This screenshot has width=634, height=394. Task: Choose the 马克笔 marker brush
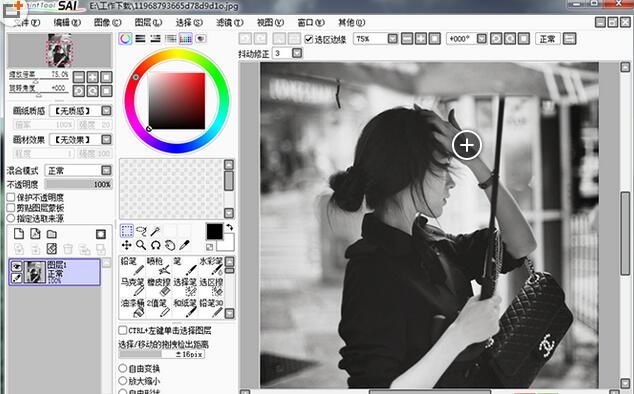tap(132, 287)
